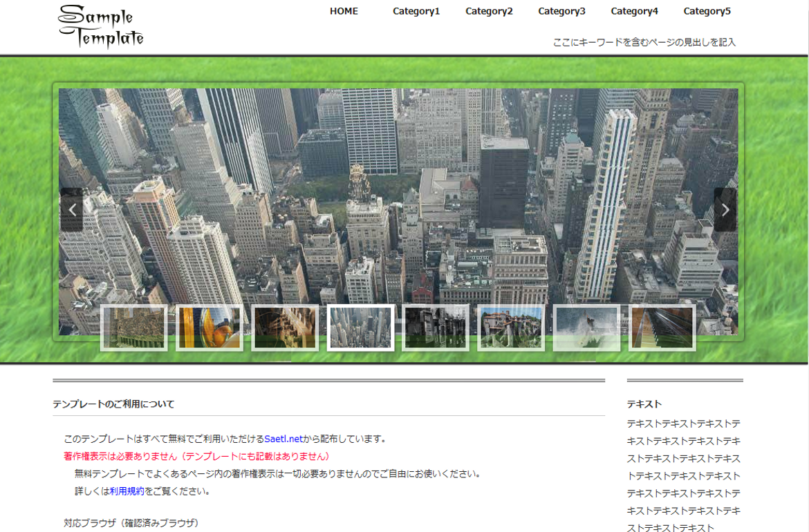809x532 pixels.
Task: Click the main city slideshow image
Action: coord(398,193)
